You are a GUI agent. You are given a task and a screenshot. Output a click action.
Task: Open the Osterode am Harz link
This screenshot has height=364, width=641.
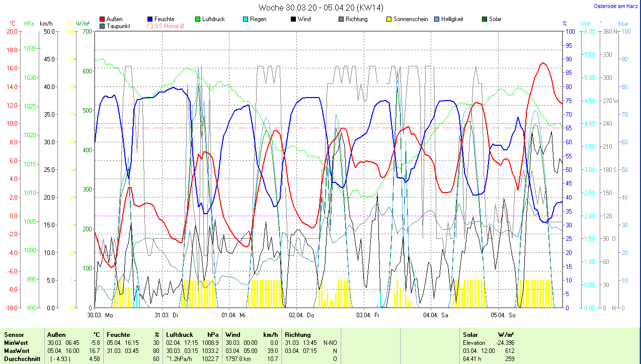tap(616, 7)
